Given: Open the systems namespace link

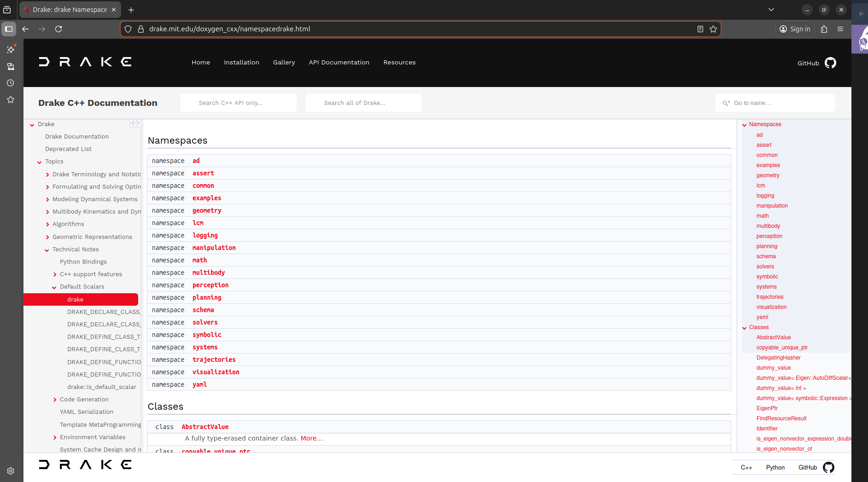Looking at the screenshot, I should click(205, 347).
